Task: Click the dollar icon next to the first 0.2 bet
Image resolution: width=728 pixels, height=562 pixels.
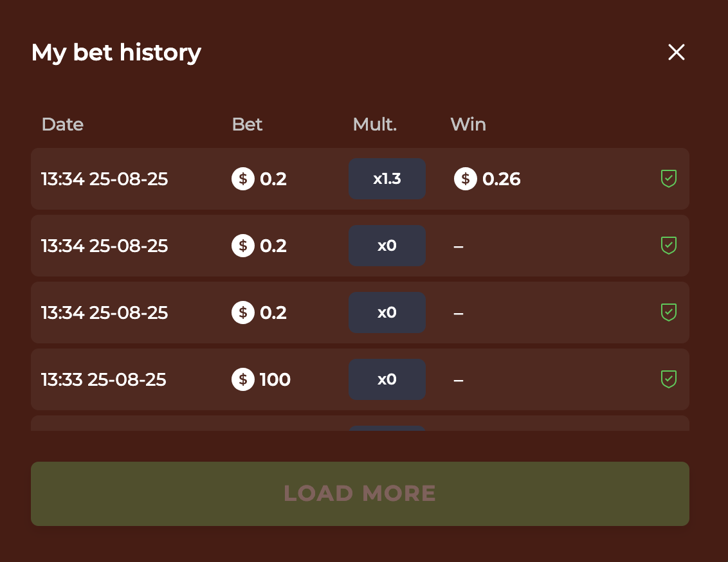Action: [242, 179]
